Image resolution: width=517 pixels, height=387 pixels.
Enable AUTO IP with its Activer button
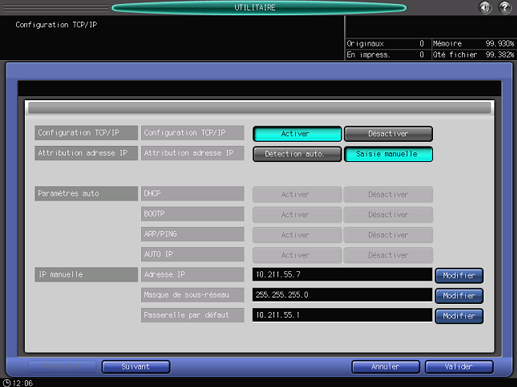click(297, 255)
